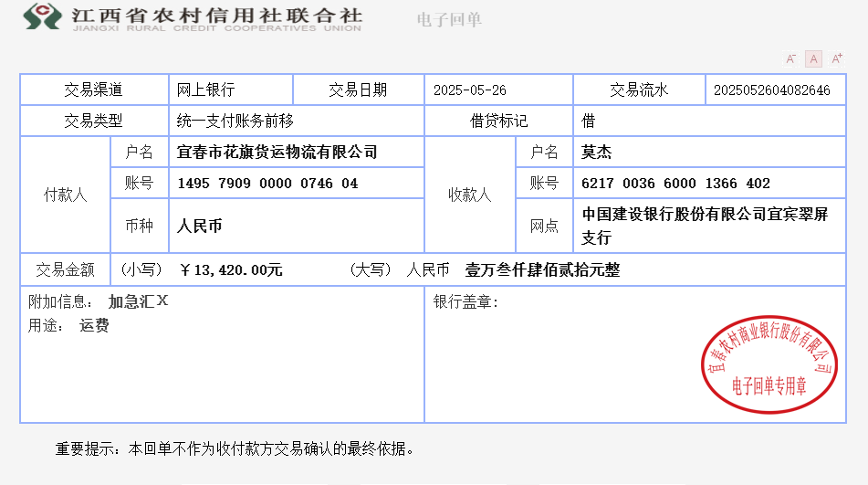
Task: Select the normal font size A button
Action: tap(813, 58)
